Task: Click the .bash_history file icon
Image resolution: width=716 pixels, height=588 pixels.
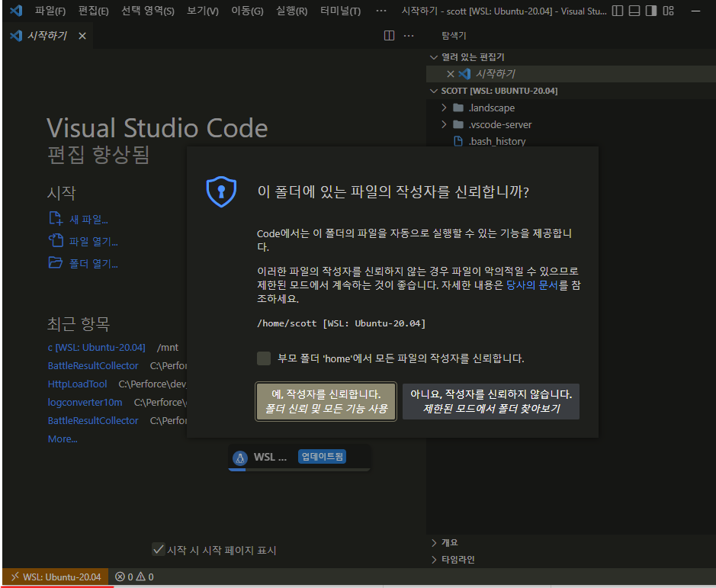Action: click(x=458, y=141)
